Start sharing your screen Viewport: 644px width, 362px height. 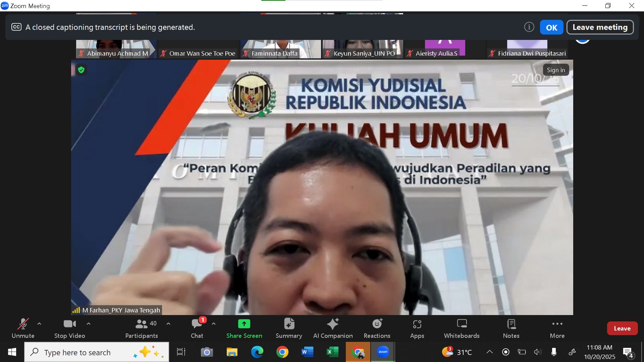coord(244,328)
